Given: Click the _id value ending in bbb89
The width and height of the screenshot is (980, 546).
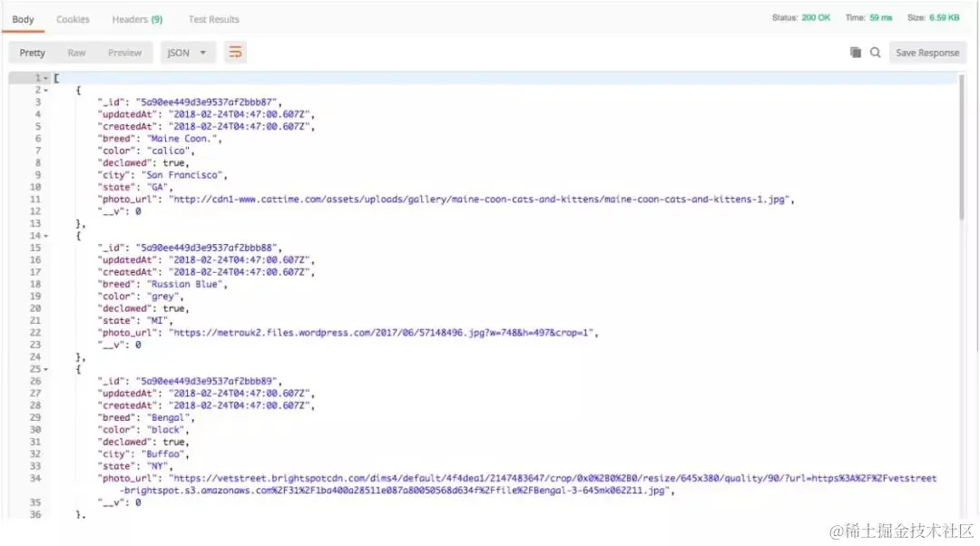Looking at the screenshot, I should (x=207, y=381).
